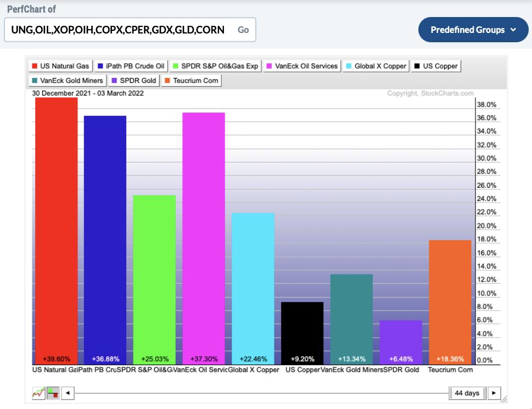The width and height of the screenshot is (532, 409).
Task: Select the histogram bar chart mode icon
Action: click(x=53, y=393)
